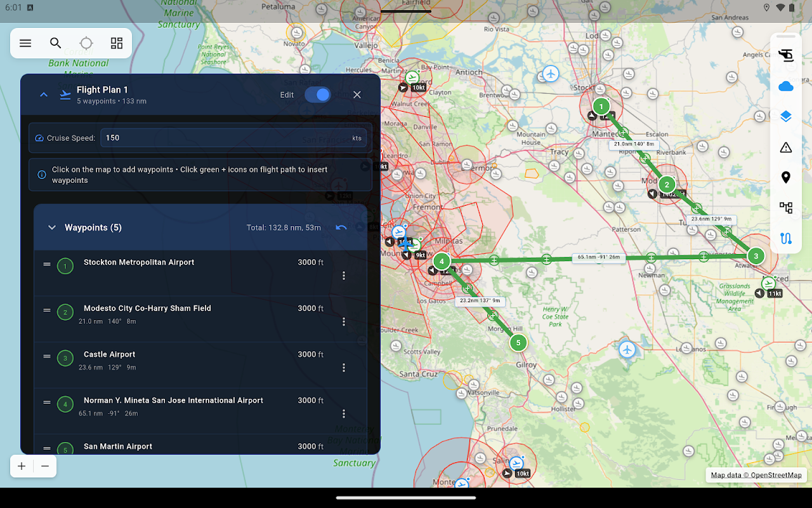Close the Flight Plan 1 panel
This screenshot has height=508, width=812.
pos(357,95)
